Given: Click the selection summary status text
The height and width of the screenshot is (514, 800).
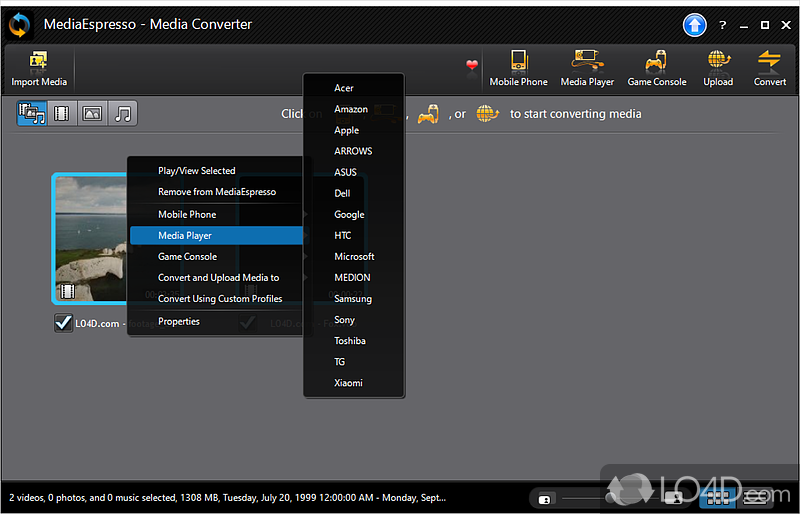Looking at the screenshot, I should click(x=228, y=498).
